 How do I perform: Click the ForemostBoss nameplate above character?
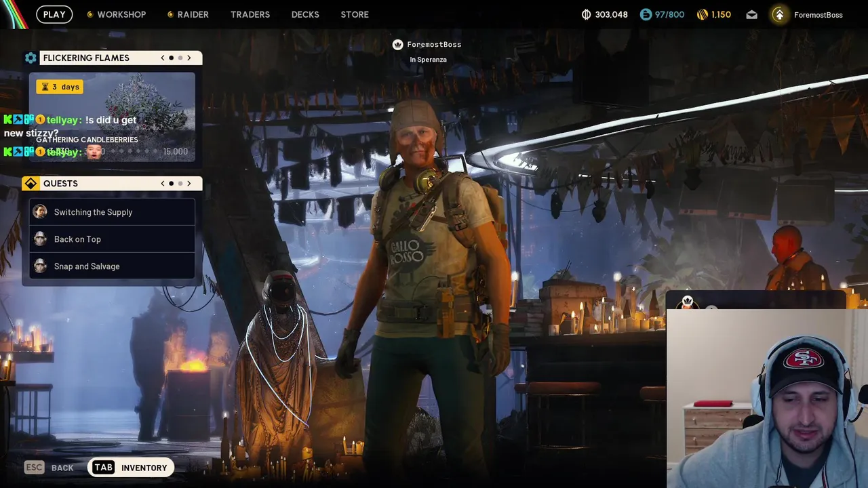click(434, 45)
